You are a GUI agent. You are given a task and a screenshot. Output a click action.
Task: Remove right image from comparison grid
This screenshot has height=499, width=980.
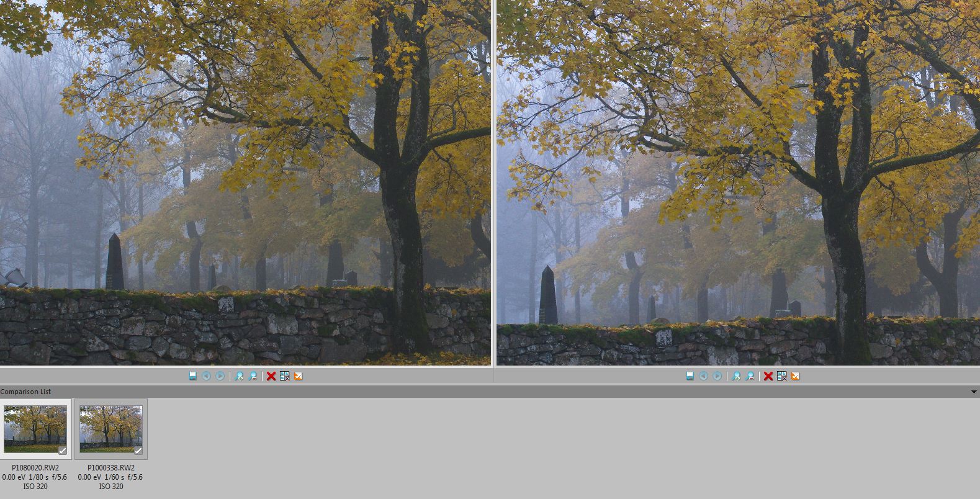pos(782,376)
